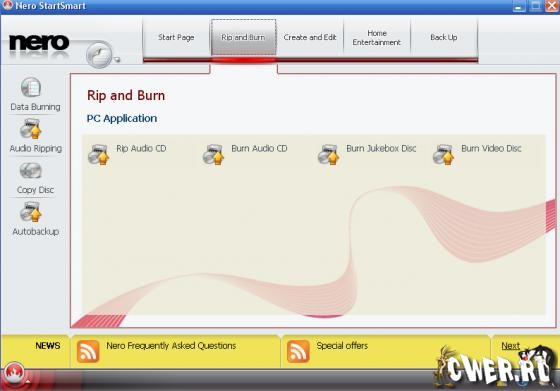Launch Audio Ripping from the sidebar
This screenshot has width=560, height=391.
click(x=31, y=129)
